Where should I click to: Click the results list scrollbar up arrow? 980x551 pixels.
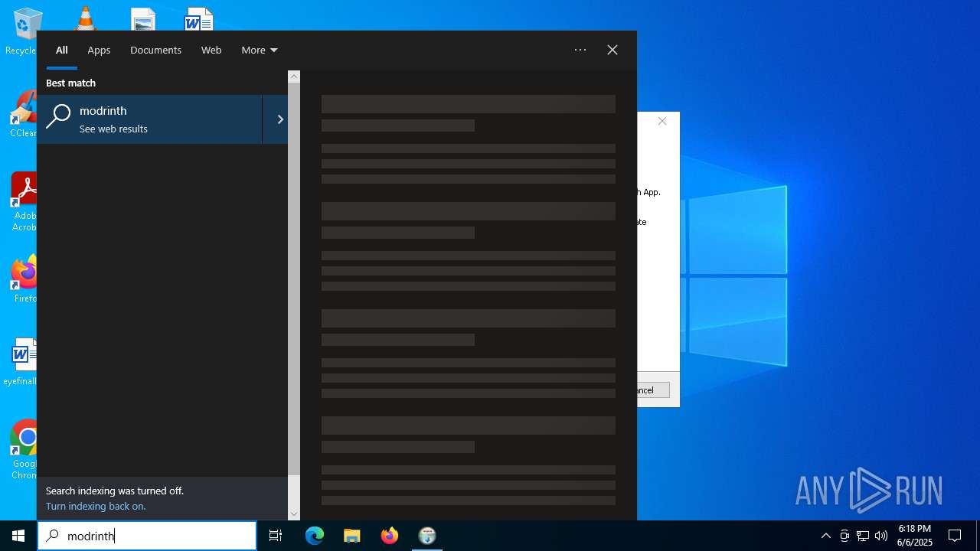pos(294,77)
